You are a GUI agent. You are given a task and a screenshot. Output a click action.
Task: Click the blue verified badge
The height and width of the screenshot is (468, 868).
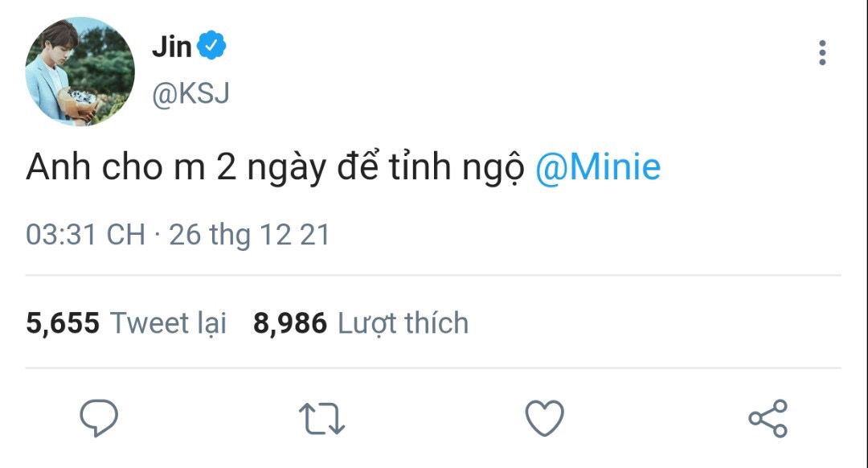[211, 45]
